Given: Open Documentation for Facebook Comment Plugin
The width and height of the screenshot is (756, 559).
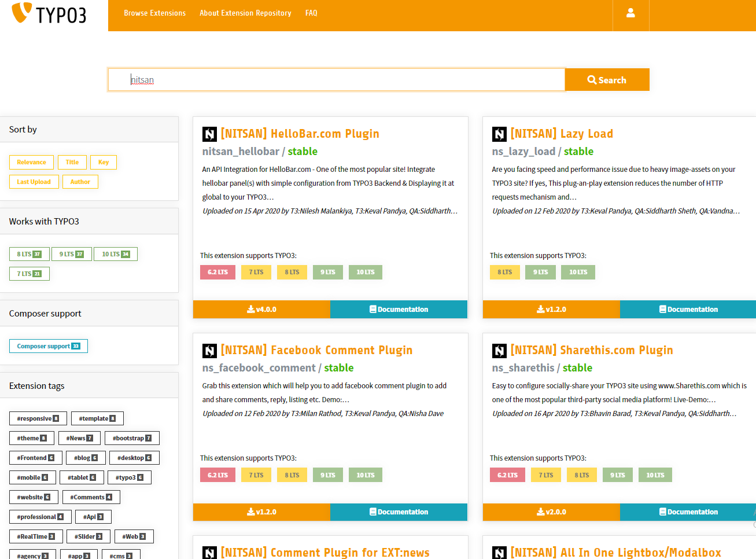Looking at the screenshot, I should 399,512.
